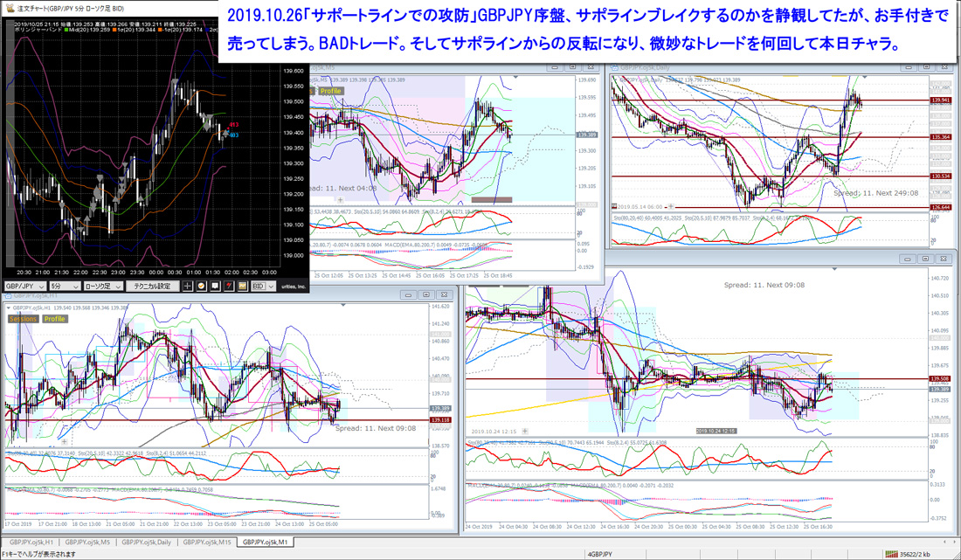Minimize the M5 chart window
Screen dimensions: 961x560
(x=555, y=66)
